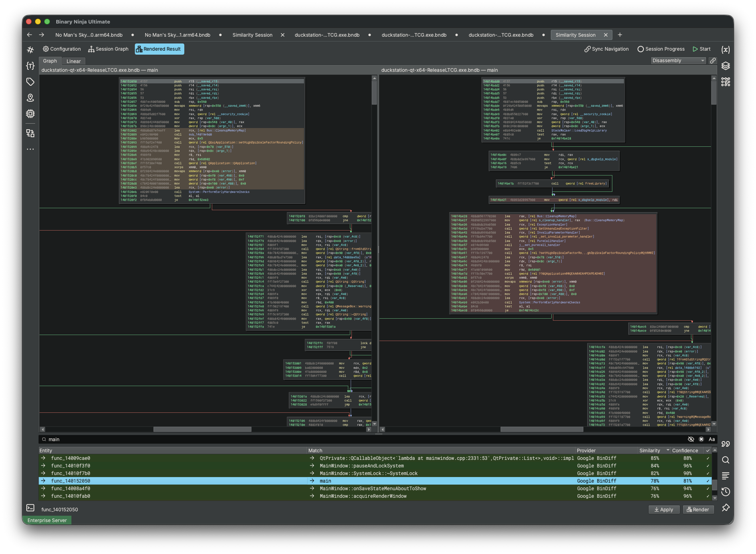This screenshot has height=554, width=756.
Task: Open the Tags sidebar panel
Action: (30, 82)
